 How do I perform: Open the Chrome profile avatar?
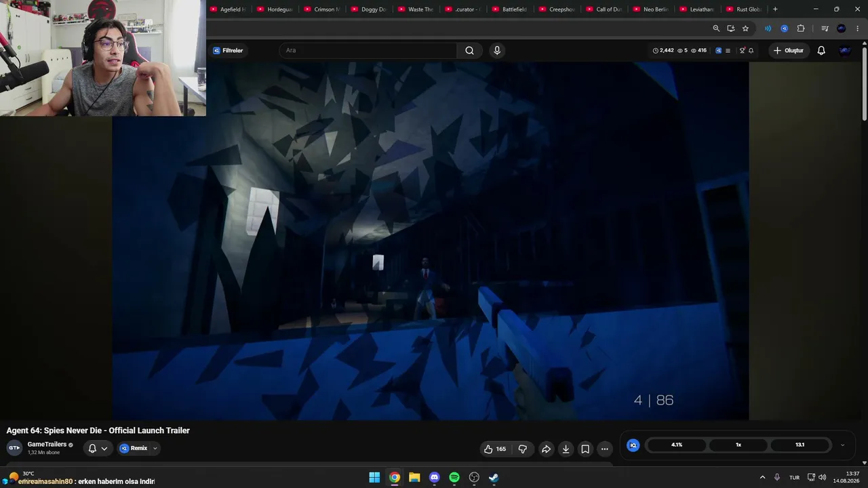pos(842,28)
